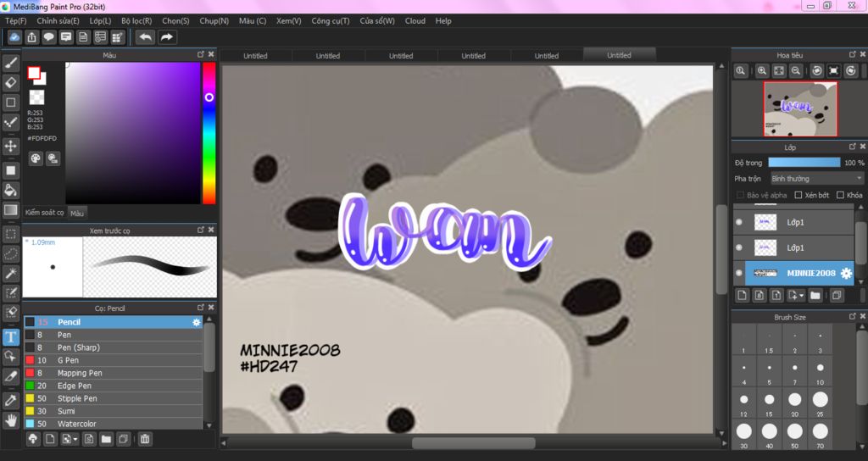
Task: Open the Tệp(F) menu
Action: [x=16, y=21]
